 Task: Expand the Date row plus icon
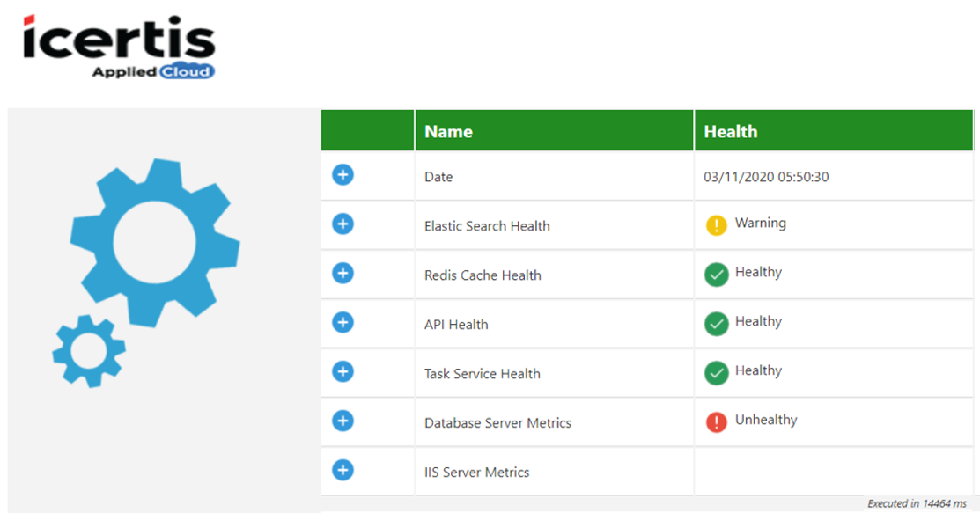pos(343,176)
